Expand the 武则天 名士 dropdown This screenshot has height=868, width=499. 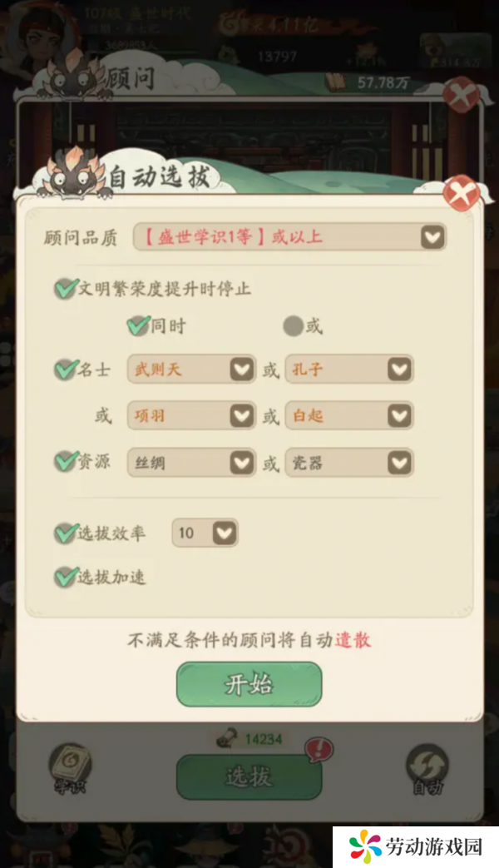(x=191, y=370)
